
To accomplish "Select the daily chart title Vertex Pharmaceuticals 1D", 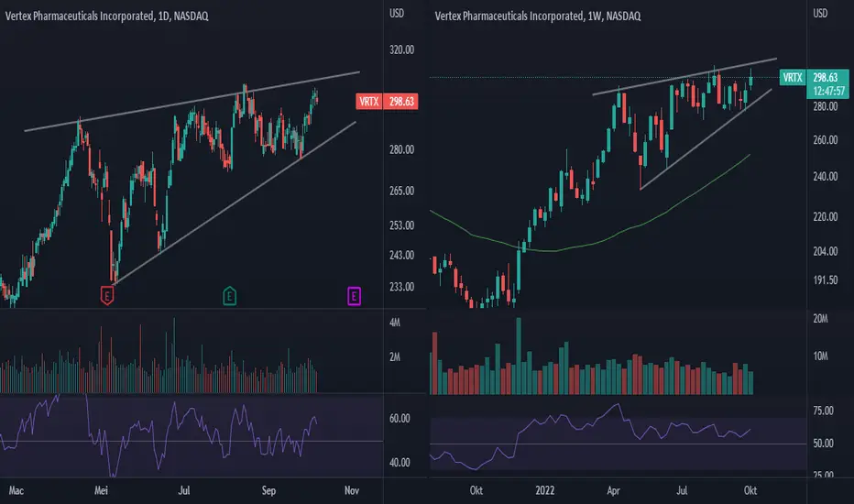I will click(x=106, y=16).
